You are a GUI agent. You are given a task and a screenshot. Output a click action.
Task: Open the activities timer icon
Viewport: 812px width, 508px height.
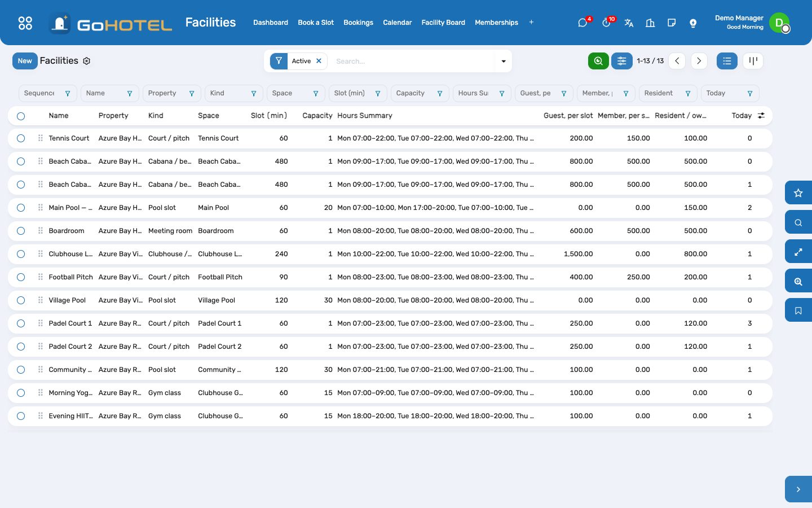pyautogui.click(x=606, y=23)
